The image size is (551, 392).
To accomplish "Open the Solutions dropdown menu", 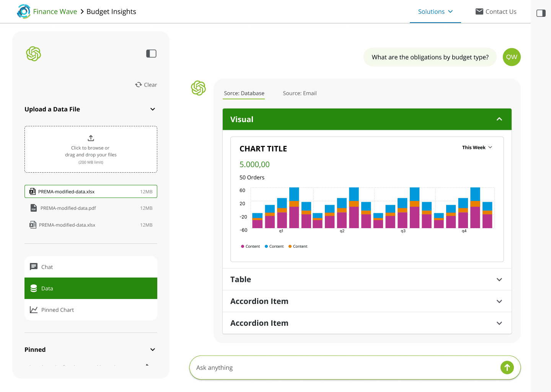I will pyautogui.click(x=435, y=11).
